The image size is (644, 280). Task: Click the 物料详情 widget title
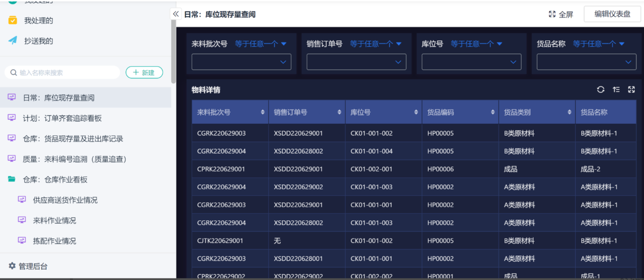[206, 90]
